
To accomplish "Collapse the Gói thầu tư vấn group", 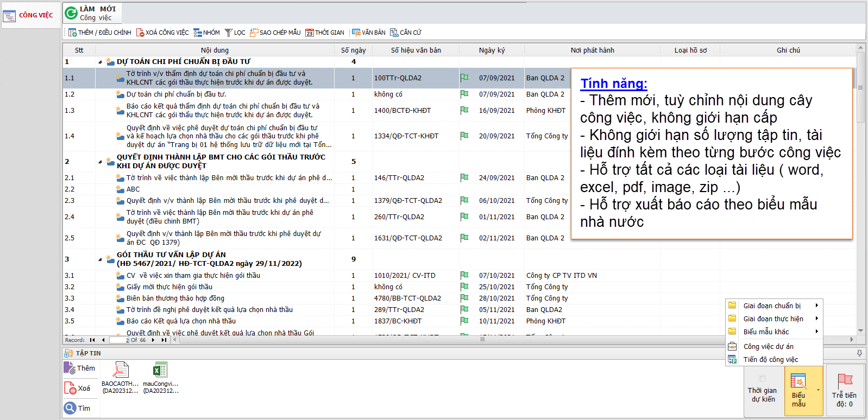I will [100, 259].
